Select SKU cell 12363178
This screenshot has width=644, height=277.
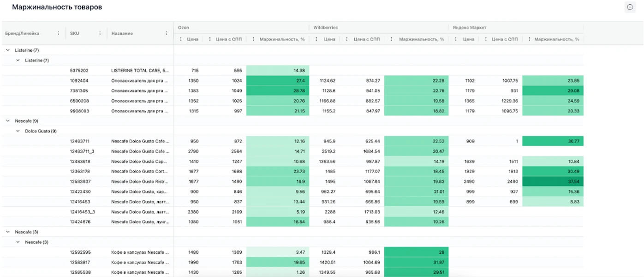[80, 171]
